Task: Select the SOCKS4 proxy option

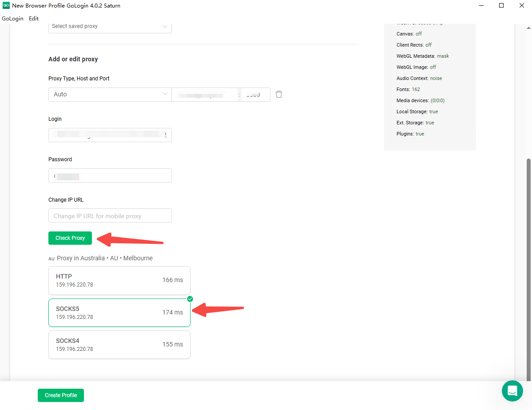Action: click(x=119, y=345)
